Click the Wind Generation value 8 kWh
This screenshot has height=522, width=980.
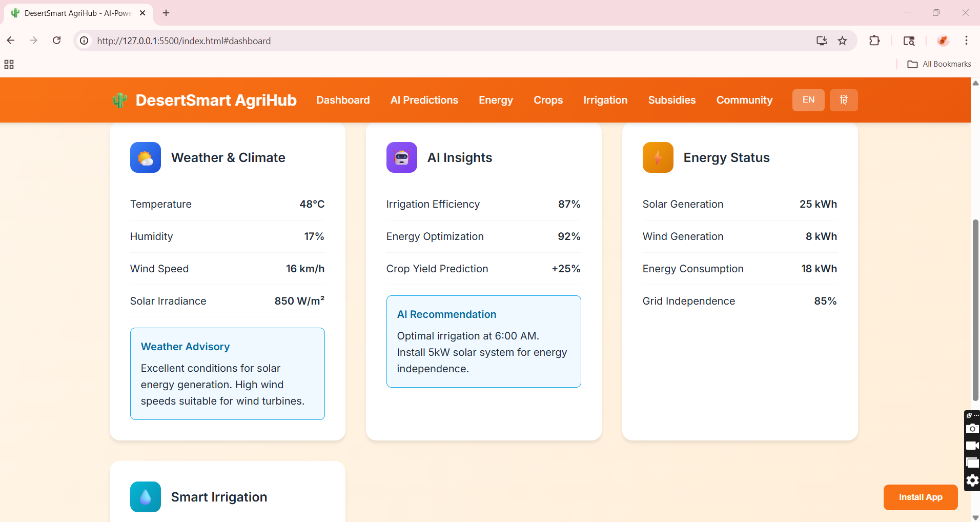pos(821,236)
